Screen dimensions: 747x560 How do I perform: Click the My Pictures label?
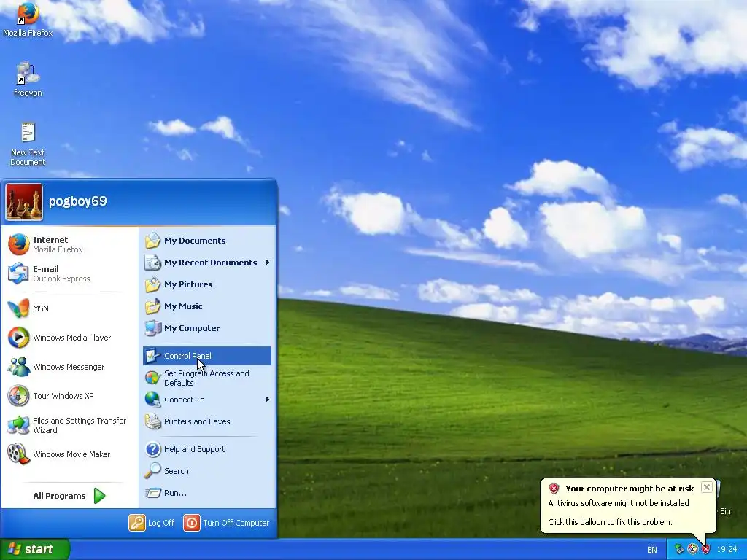[188, 284]
